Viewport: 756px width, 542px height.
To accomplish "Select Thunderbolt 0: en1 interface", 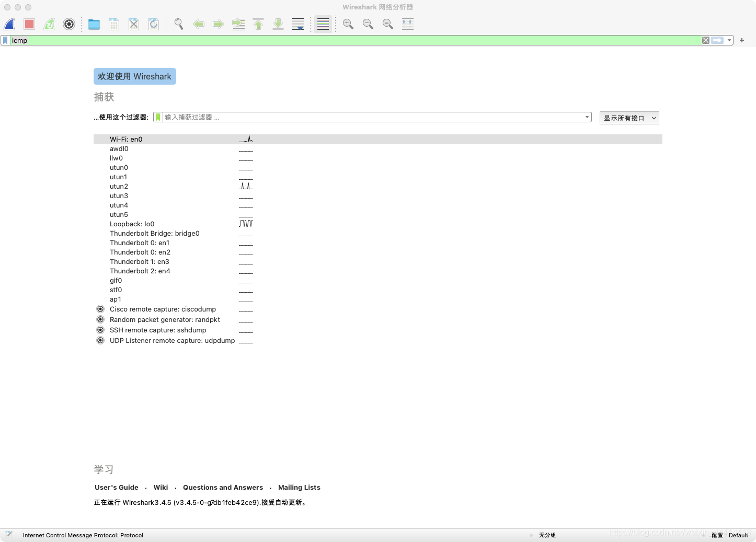I will (378, 243).
